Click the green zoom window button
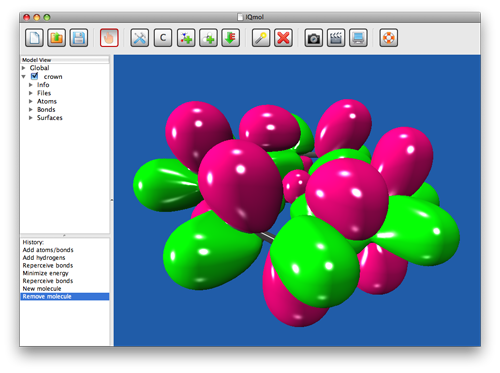This screenshot has height=373, width=500. click(47, 17)
